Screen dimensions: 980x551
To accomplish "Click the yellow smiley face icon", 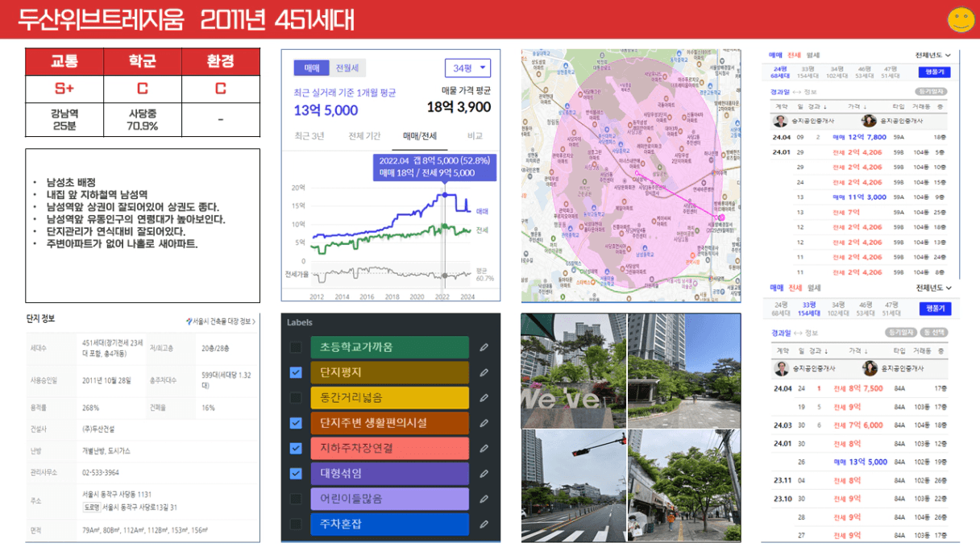I will click(x=961, y=20).
